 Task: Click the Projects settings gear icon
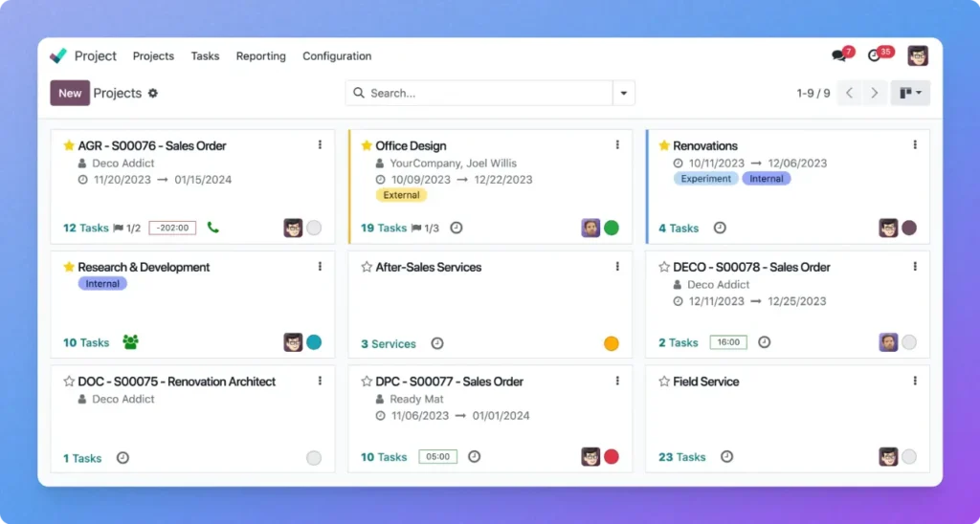153,94
